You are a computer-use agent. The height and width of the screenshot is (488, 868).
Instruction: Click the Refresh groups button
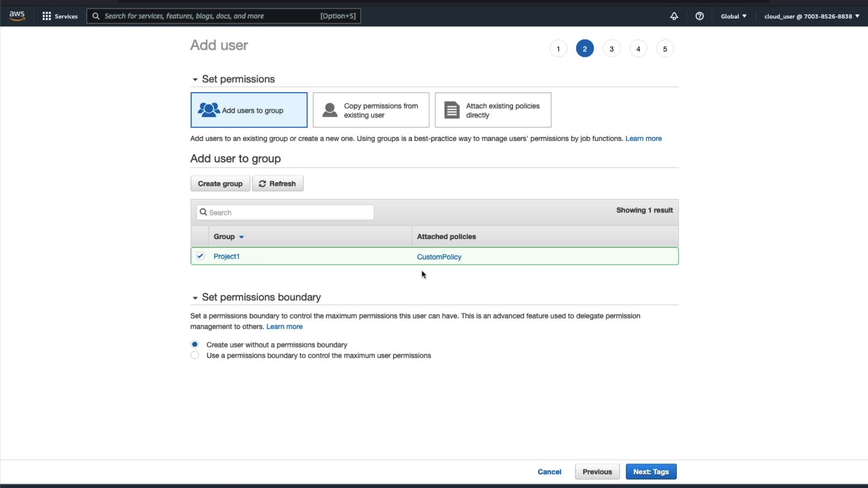click(278, 183)
